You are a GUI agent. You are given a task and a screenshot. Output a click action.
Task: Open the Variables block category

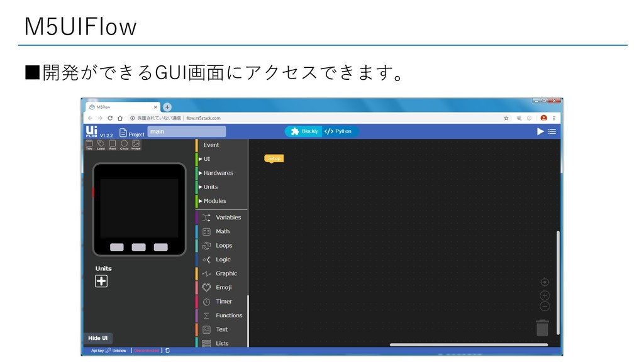[x=222, y=217]
